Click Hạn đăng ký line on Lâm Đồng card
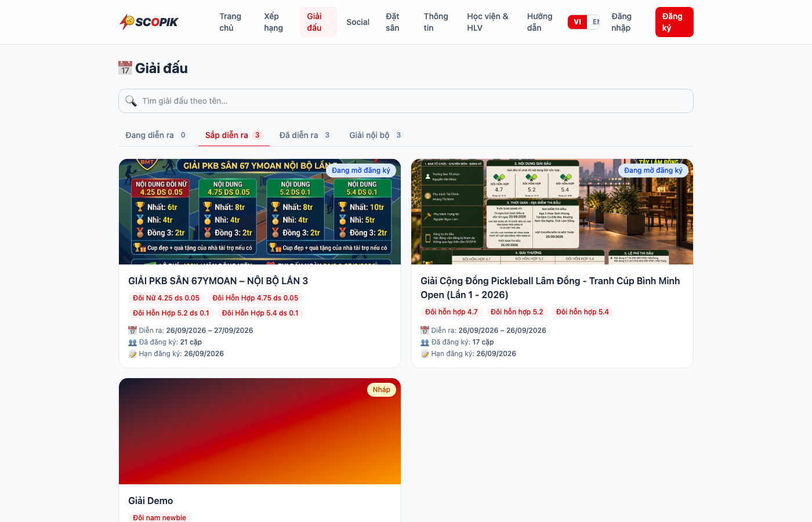The width and height of the screenshot is (812, 522). coord(468,354)
